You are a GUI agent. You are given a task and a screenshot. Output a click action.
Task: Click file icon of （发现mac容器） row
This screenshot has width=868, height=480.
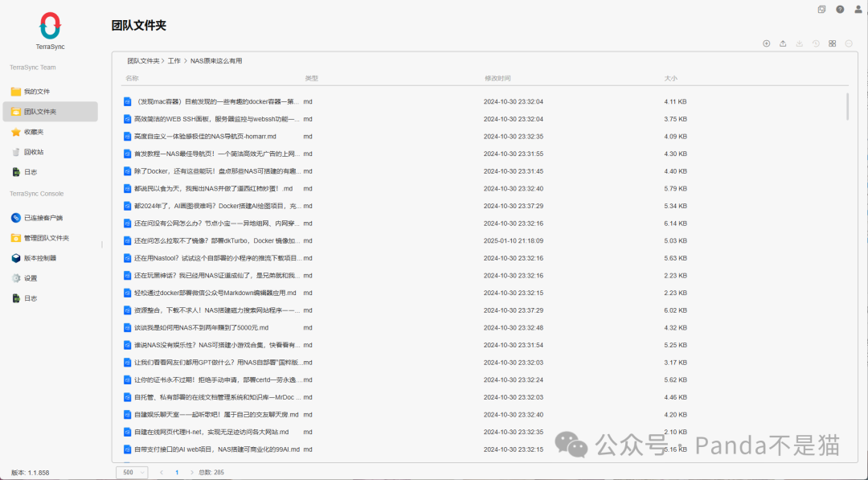pos(127,101)
